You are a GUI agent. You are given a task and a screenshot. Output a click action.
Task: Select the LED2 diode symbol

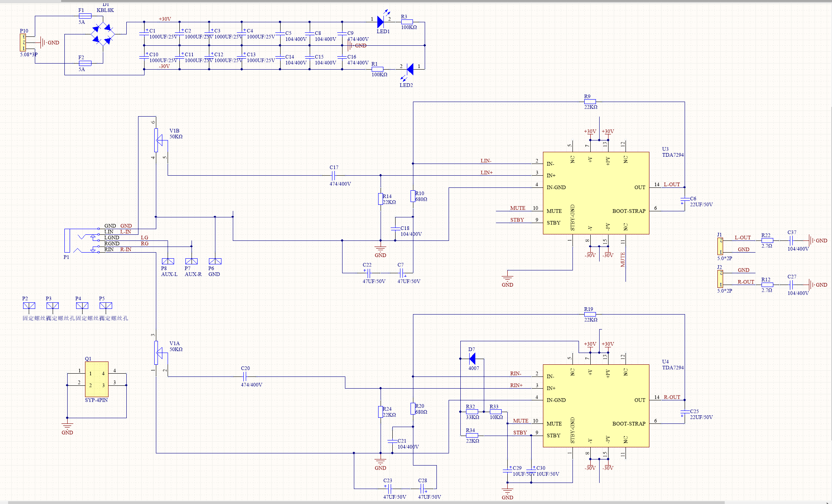pyautogui.click(x=410, y=69)
